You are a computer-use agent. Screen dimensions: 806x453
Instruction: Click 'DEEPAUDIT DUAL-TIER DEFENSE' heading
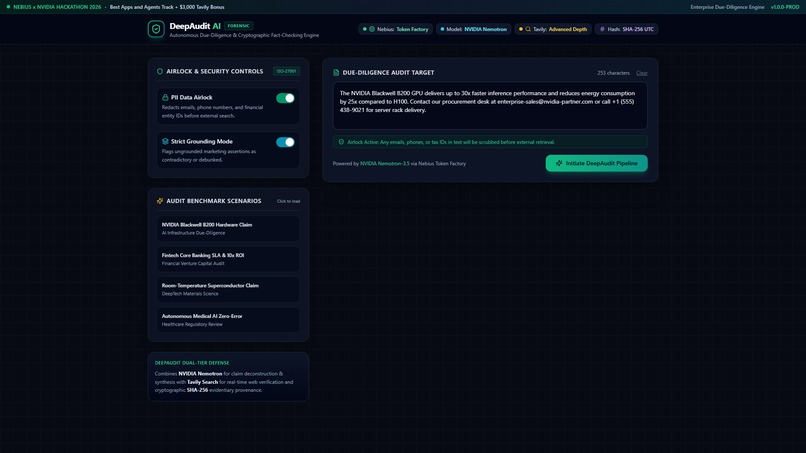point(192,363)
